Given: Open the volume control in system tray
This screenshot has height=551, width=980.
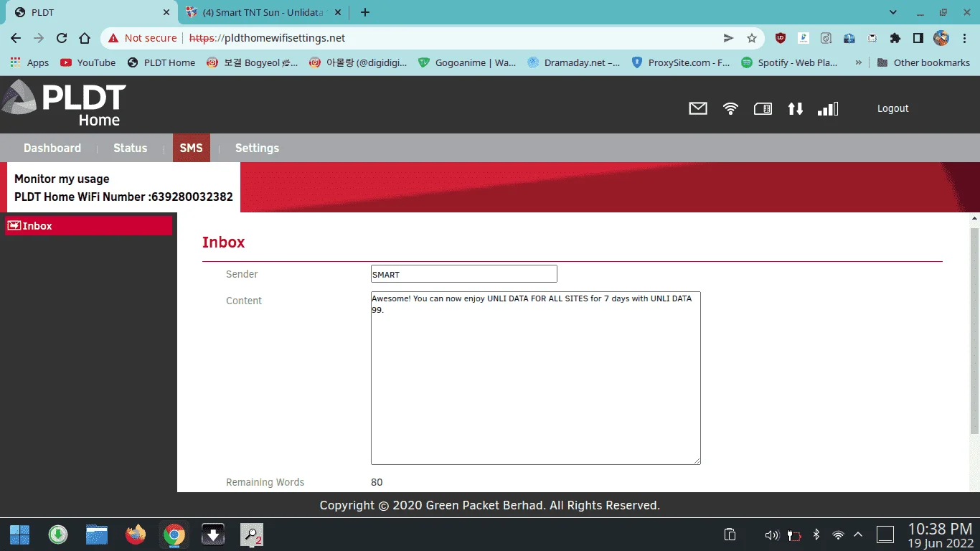Looking at the screenshot, I should [x=771, y=534].
